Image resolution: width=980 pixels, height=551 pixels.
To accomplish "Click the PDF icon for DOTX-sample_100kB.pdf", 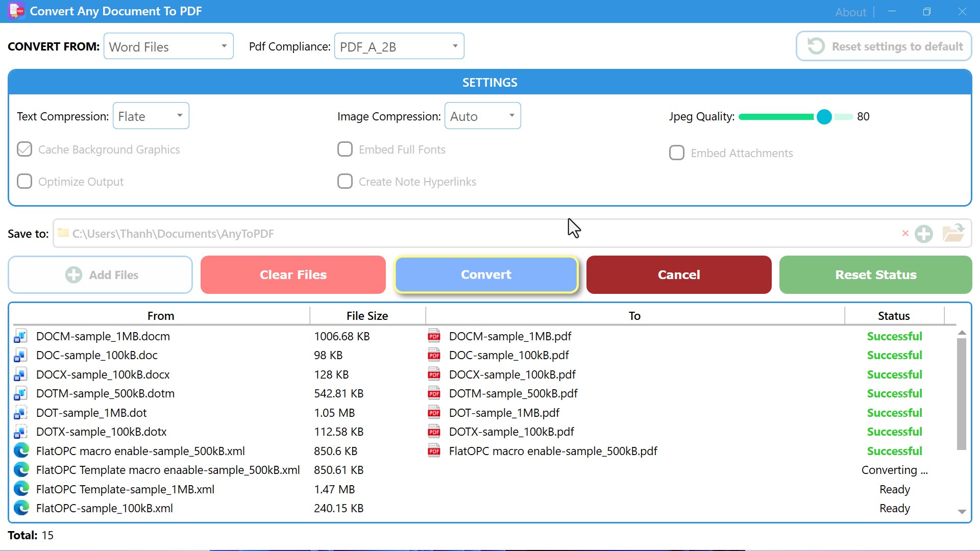I will click(434, 432).
